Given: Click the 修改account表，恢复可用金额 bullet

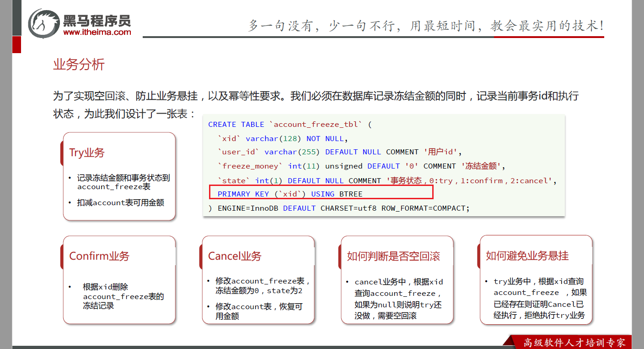Looking at the screenshot, I should [259, 311].
